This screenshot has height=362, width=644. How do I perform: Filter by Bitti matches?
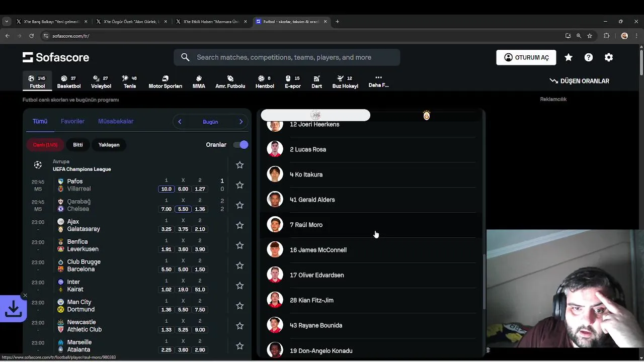(78, 145)
